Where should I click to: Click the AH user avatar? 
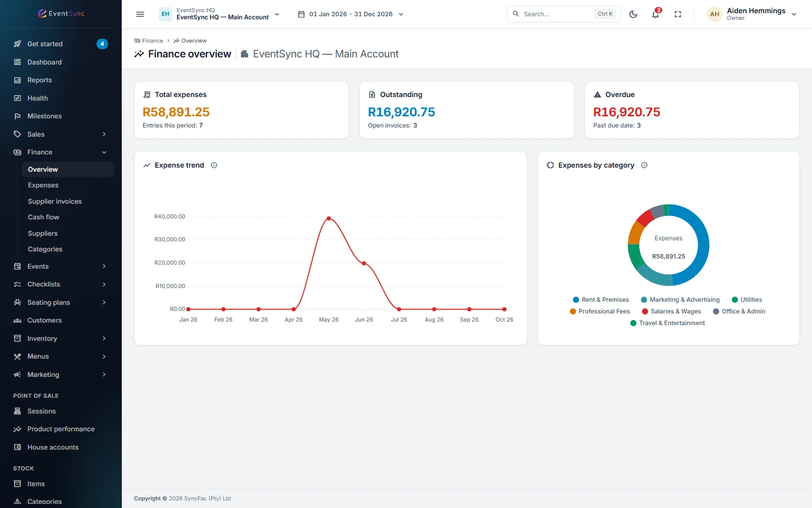click(715, 14)
